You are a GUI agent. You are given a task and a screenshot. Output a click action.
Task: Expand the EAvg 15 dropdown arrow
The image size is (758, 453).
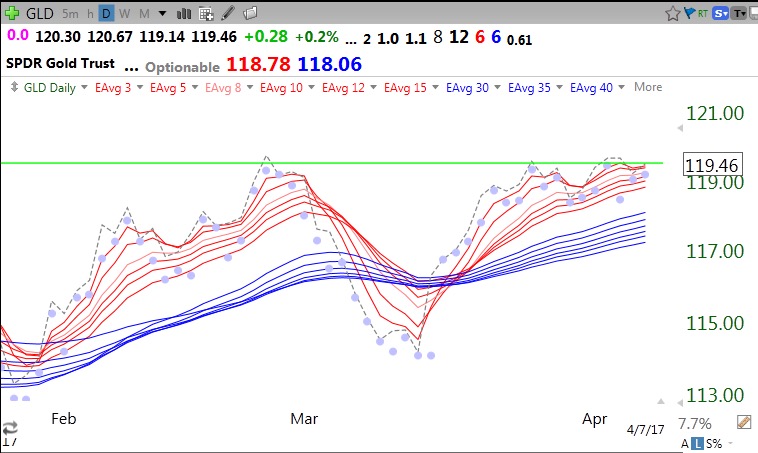pyautogui.click(x=435, y=88)
